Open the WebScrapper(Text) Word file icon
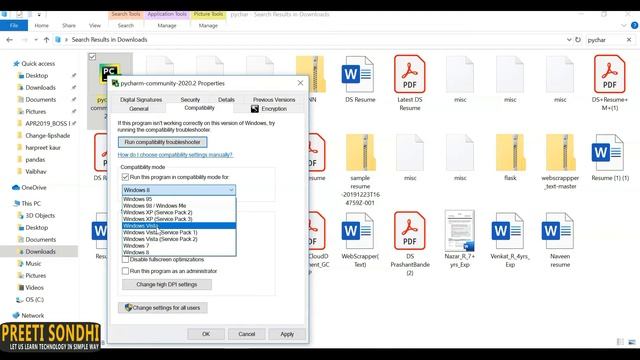 pyautogui.click(x=358, y=231)
